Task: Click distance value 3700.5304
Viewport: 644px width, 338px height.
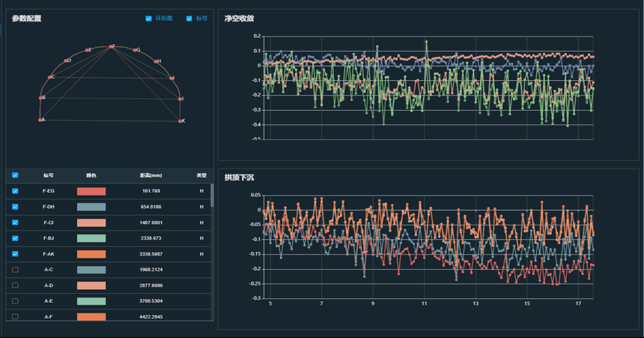Action: click(x=151, y=301)
